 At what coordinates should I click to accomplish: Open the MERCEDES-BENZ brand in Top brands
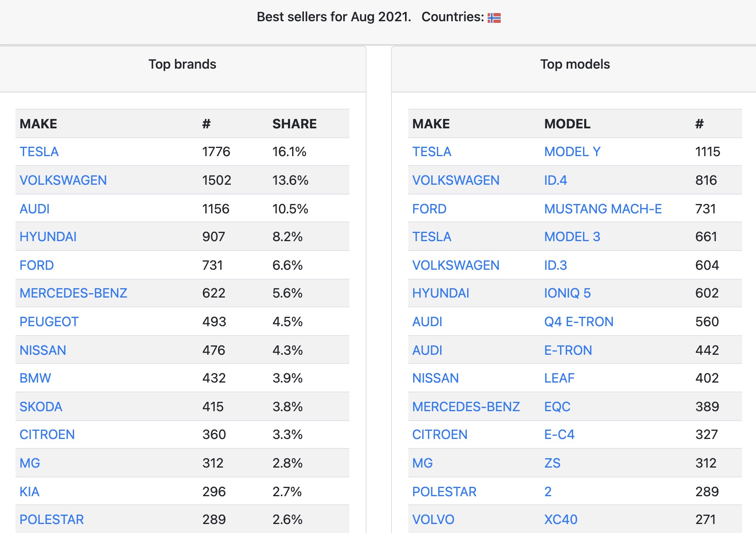point(73,293)
